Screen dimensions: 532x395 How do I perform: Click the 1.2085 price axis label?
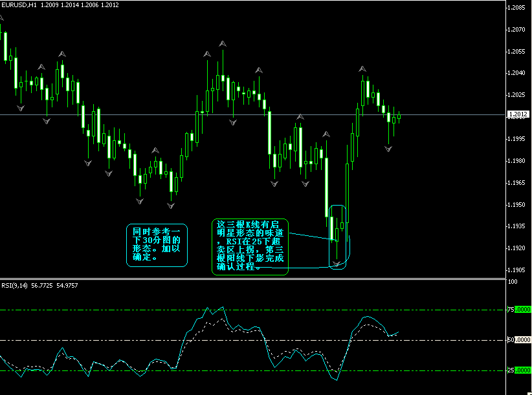coord(516,8)
